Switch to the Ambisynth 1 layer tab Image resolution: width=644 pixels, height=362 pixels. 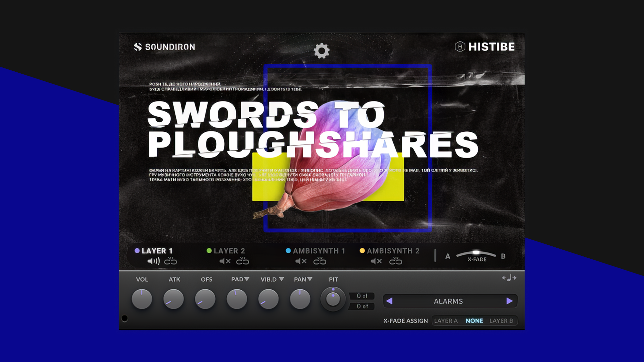pyautogui.click(x=319, y=250)
